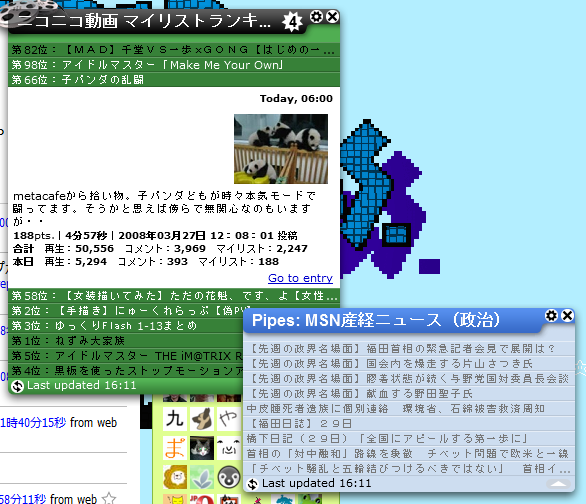Open news item 首相の「対中融和」路線を象徴
586x504 pixels.
coord(409,453)
